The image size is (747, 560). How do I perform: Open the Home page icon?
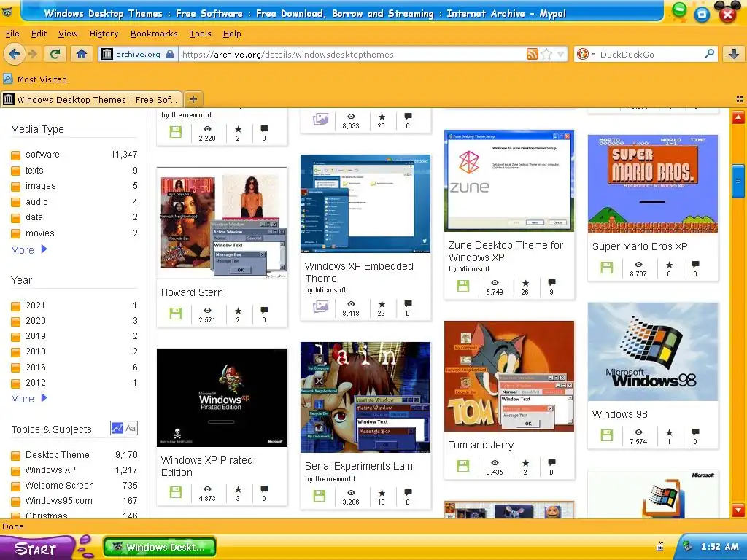pos(82,54)
